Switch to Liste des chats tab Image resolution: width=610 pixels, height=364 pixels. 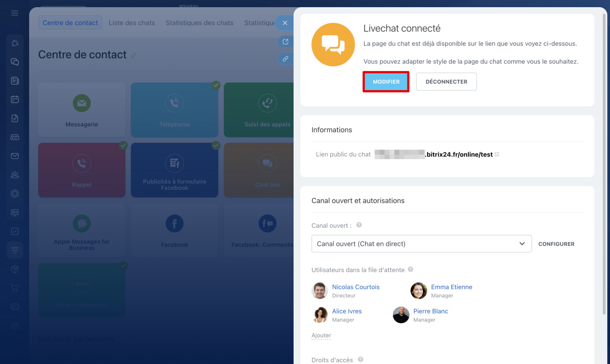tap(132, 23)
